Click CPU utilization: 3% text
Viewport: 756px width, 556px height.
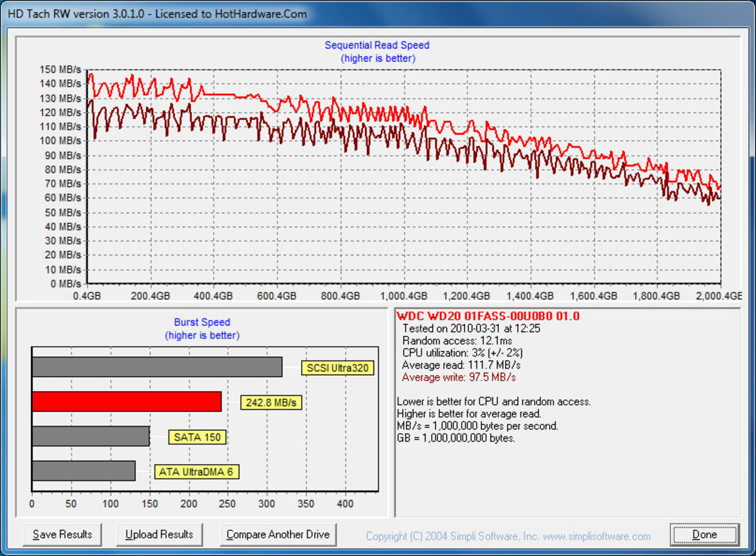463,353
